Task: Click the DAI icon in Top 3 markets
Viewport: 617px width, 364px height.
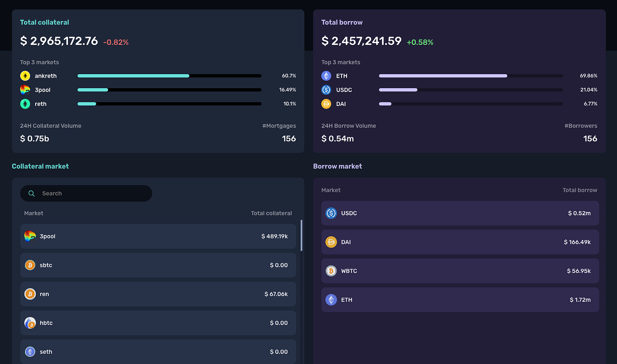Action: (326, 104)
